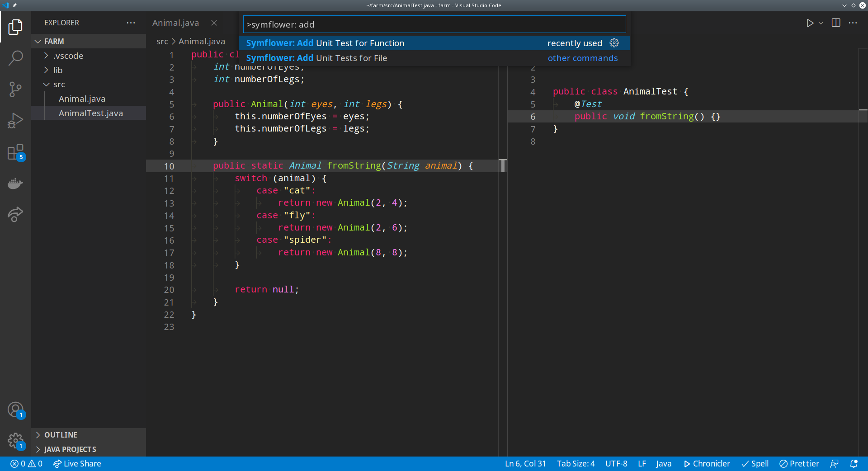The image size is (868, 471).
Task: Click the right editor overview ruler marker
Action: pos(863,110)
